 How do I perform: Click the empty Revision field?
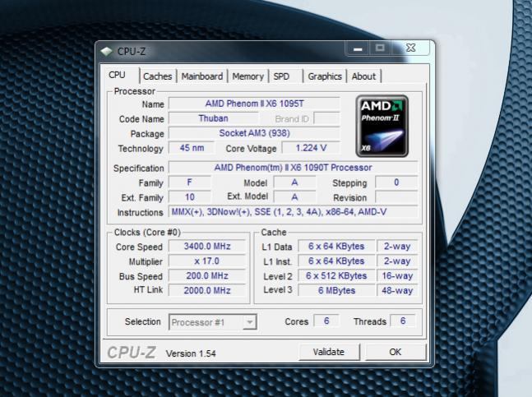pos(396,197)
